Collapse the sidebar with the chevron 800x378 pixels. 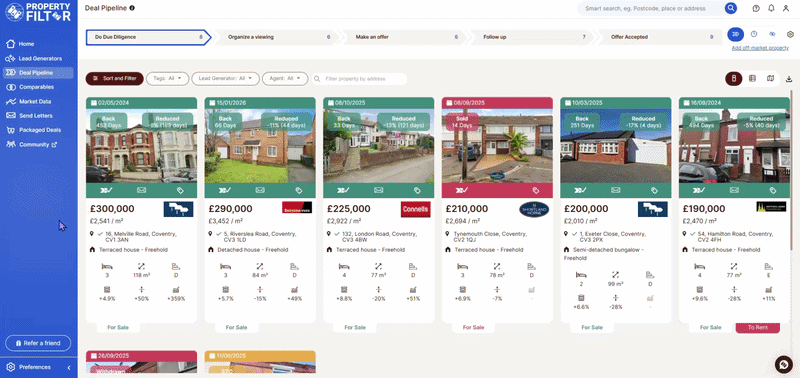pos(69,367)
